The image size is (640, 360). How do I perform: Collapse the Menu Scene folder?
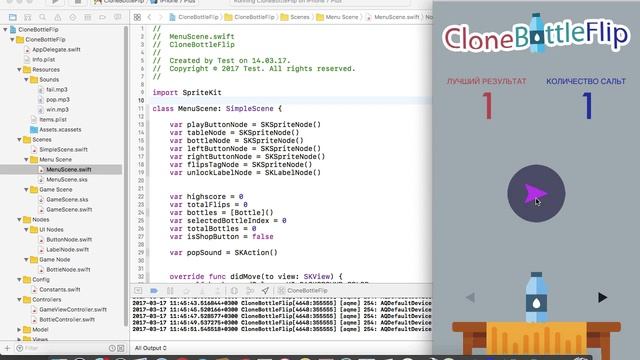[x=26, y=160]
